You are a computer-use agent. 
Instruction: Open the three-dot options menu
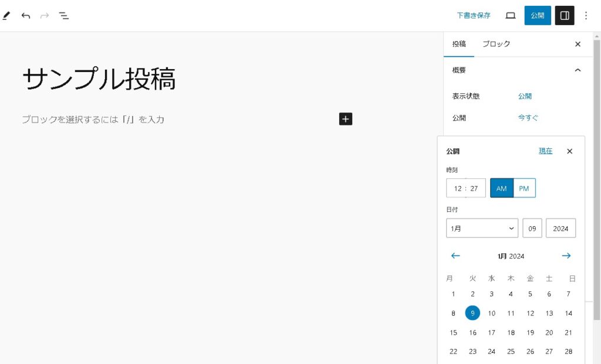click(x=586, y=16)
